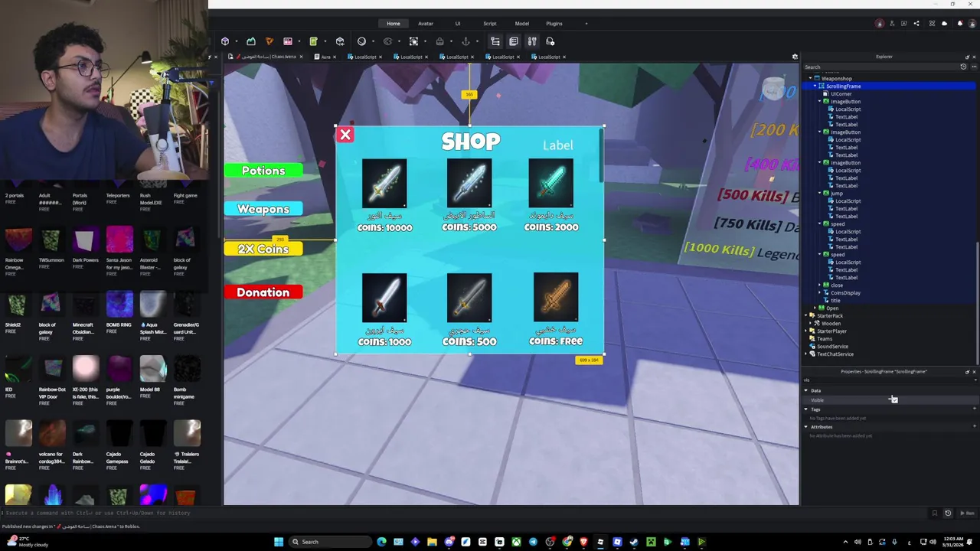Toggle the Properties list icon in toolbar

[514, 41]
